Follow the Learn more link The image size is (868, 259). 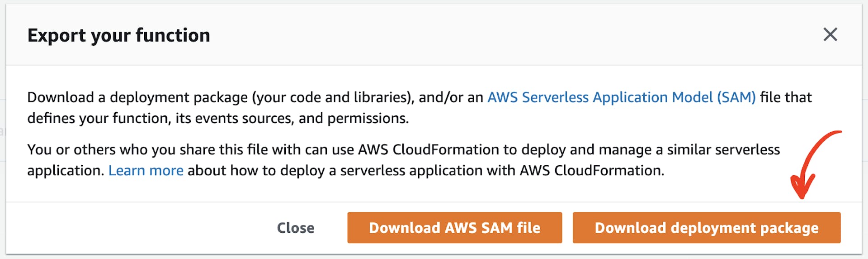point(146,171)
